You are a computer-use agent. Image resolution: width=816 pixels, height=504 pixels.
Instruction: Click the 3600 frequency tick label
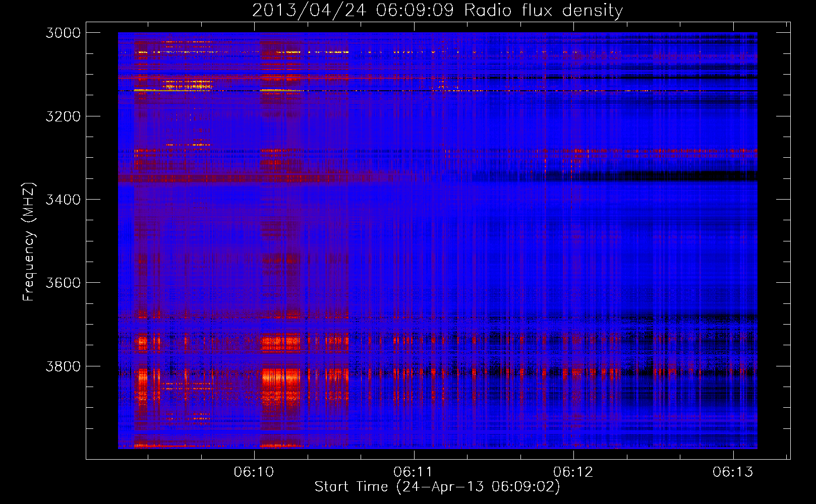[63, 283]
